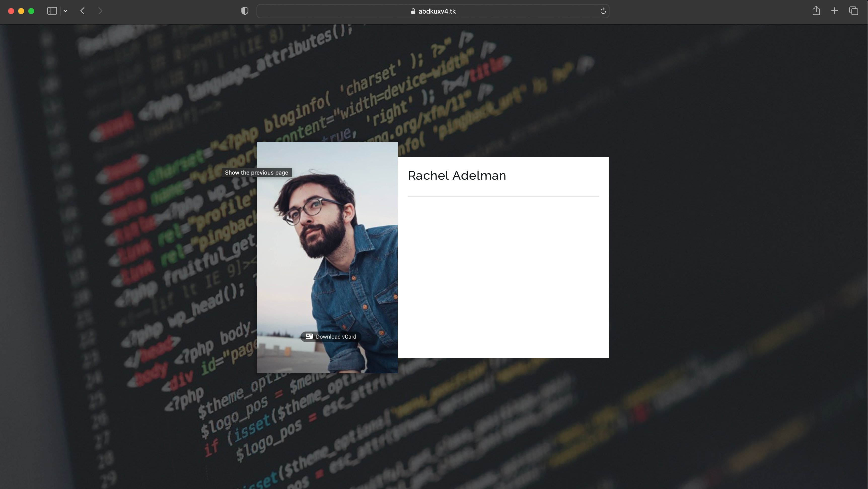
Task: Click the contact card icon on Download vCard
Action: (x=309, y=336)
